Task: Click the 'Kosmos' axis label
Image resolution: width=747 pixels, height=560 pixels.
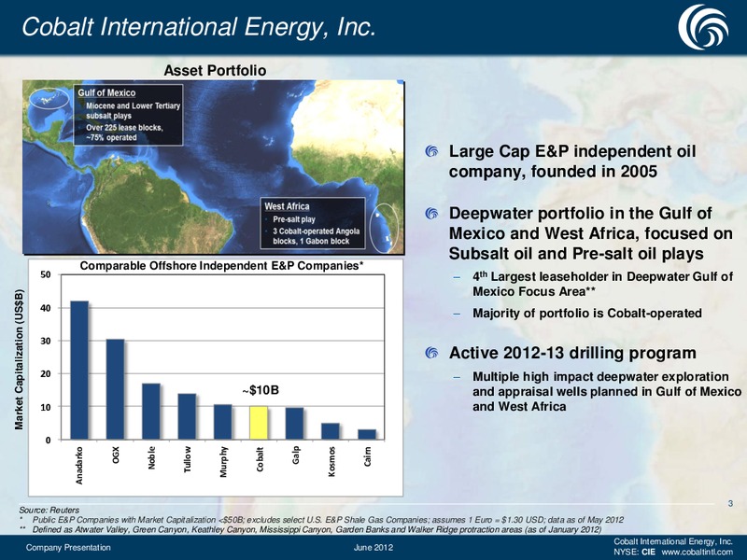Action: [331, 461]
